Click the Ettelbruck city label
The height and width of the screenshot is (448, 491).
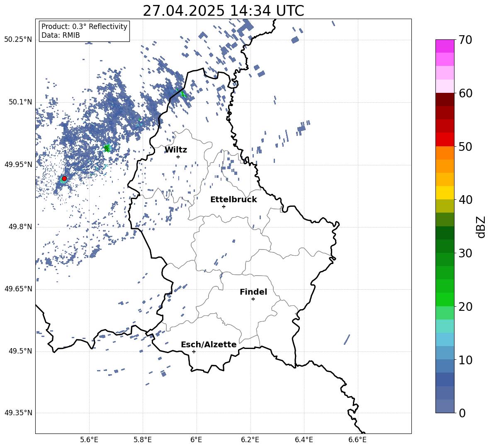pyautogui.click(x=233, y=200)
